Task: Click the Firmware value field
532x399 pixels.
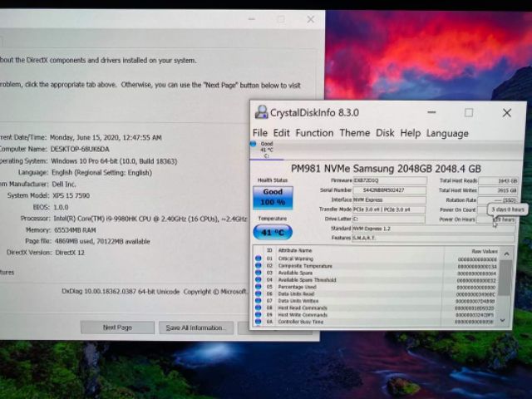Action: coord(390,180)
